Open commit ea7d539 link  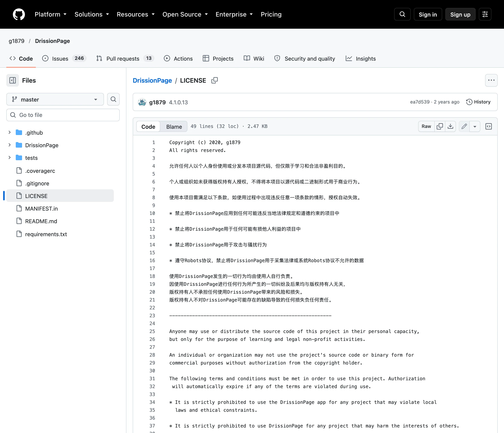coord(420,102)
